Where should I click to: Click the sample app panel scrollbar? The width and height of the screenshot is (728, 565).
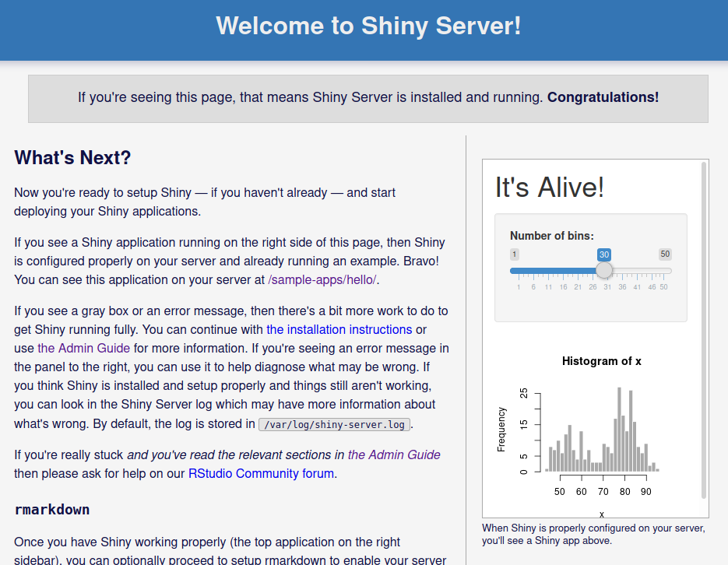pos(704,330)
